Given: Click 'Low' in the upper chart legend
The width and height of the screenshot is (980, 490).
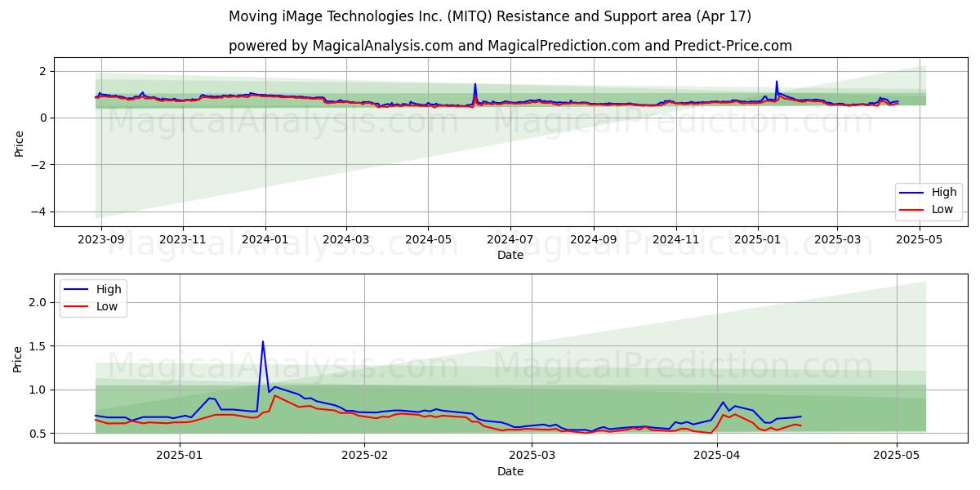Looking at the screenshot, I should (x=942, y=209).
